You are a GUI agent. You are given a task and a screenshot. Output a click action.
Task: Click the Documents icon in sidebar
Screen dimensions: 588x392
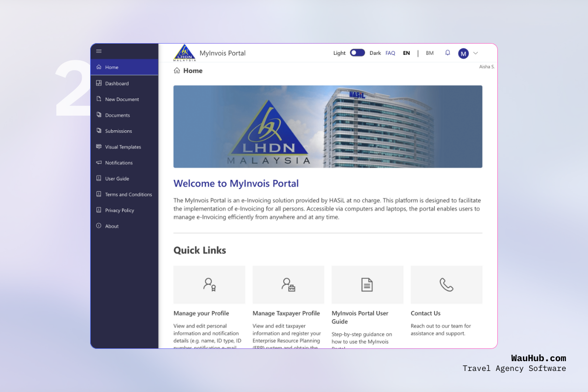(x=98, y=115)
